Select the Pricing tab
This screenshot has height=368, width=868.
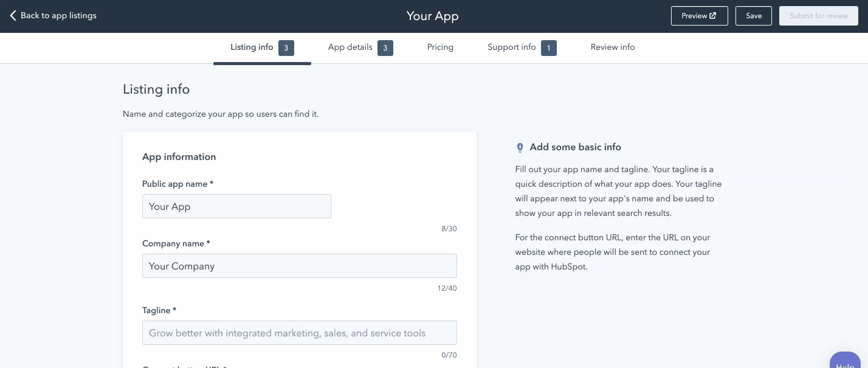[x=440, y=47]
